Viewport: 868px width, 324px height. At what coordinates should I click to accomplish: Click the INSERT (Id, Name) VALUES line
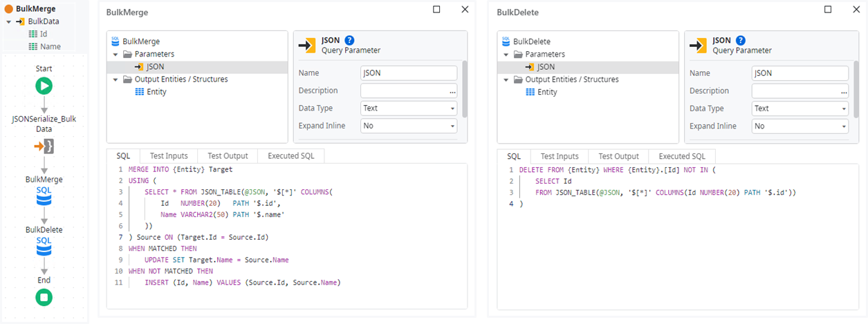pos(242,283)
